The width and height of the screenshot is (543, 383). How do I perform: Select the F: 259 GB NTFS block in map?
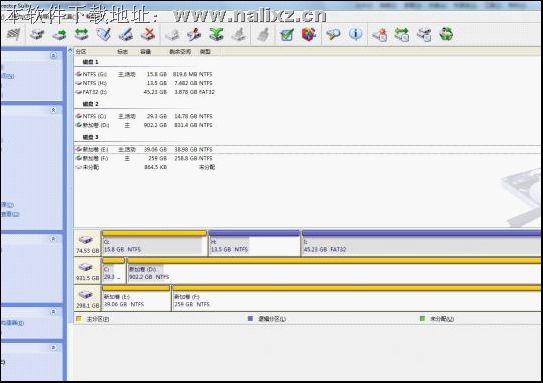coord(356,299)
